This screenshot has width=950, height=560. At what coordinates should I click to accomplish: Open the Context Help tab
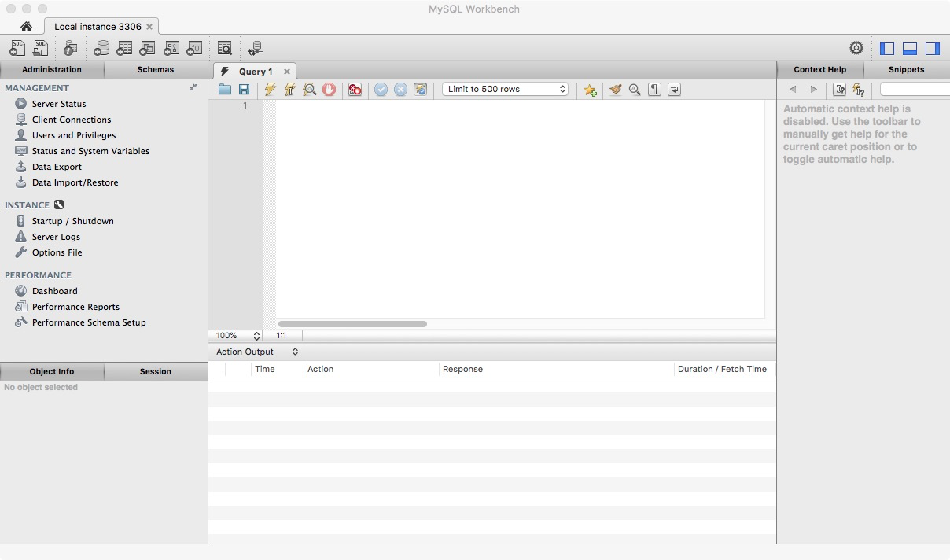click(820, 69)
